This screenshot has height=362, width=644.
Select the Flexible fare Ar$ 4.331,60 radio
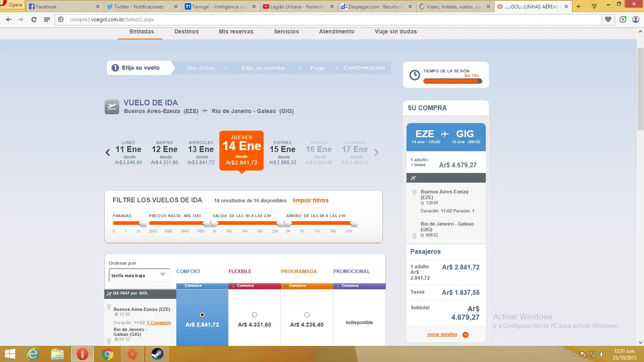(254, 315)
